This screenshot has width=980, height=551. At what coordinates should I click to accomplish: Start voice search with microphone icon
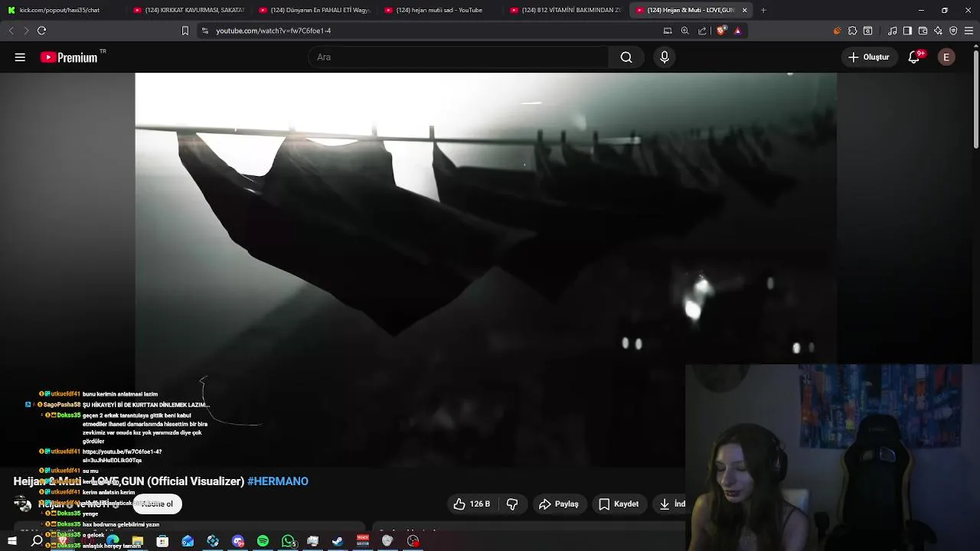tap(665, 57)
